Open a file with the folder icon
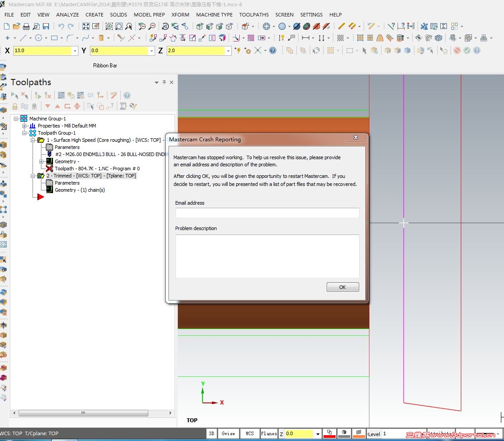Viewport: 504px width, 441px height. [x=16, y=26]
